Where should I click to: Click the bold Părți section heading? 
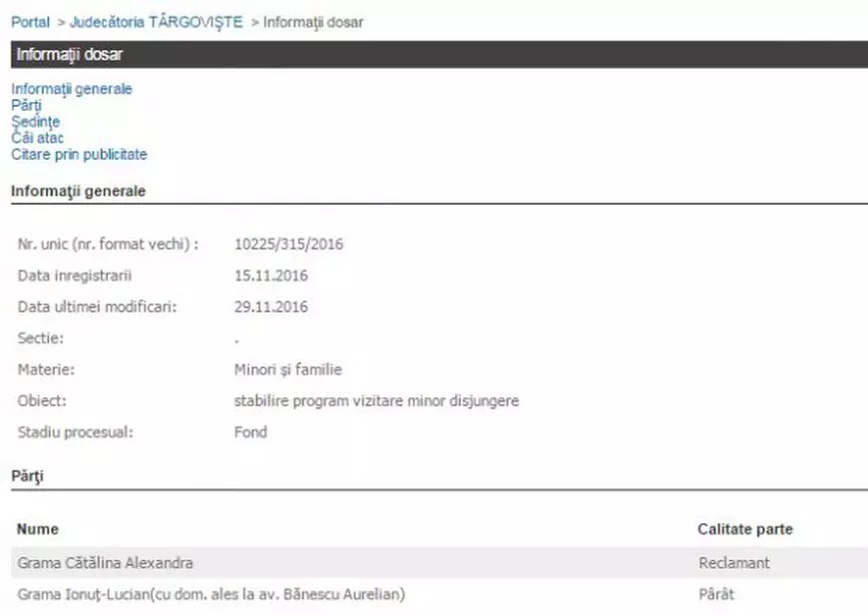pos(27,476)
